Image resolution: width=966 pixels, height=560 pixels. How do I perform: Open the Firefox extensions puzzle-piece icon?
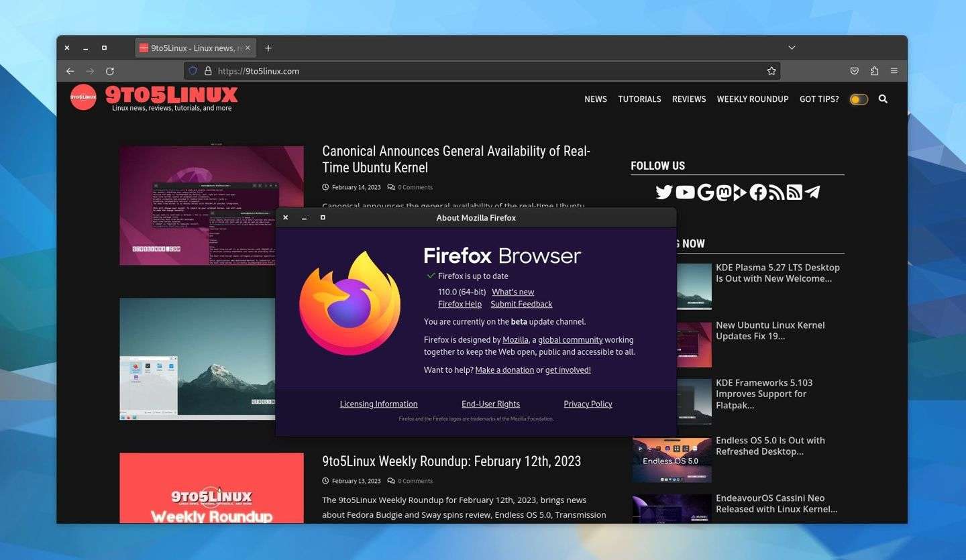click(874, 70)
